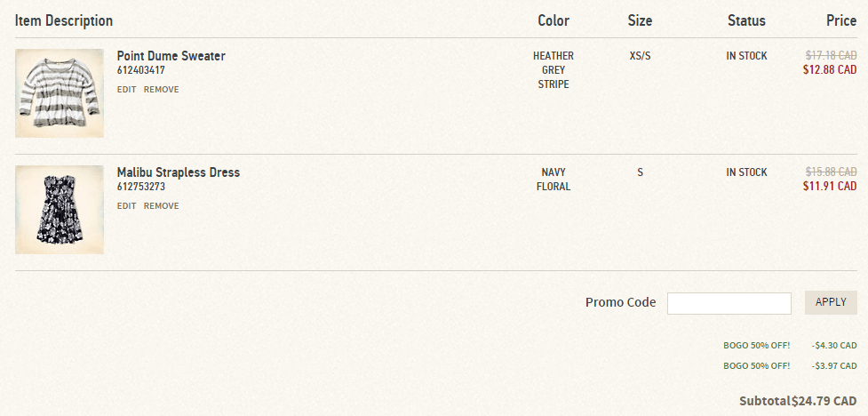Click the Size column header

(640, 20)
